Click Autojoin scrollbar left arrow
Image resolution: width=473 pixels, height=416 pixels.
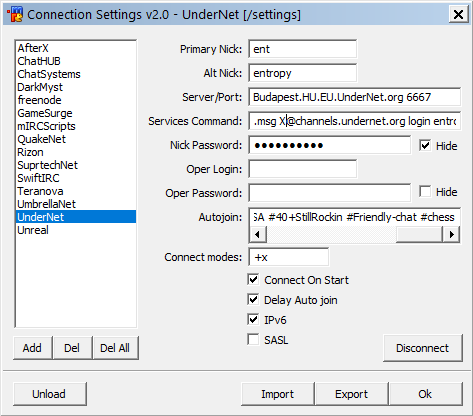[x=258, y=234]
